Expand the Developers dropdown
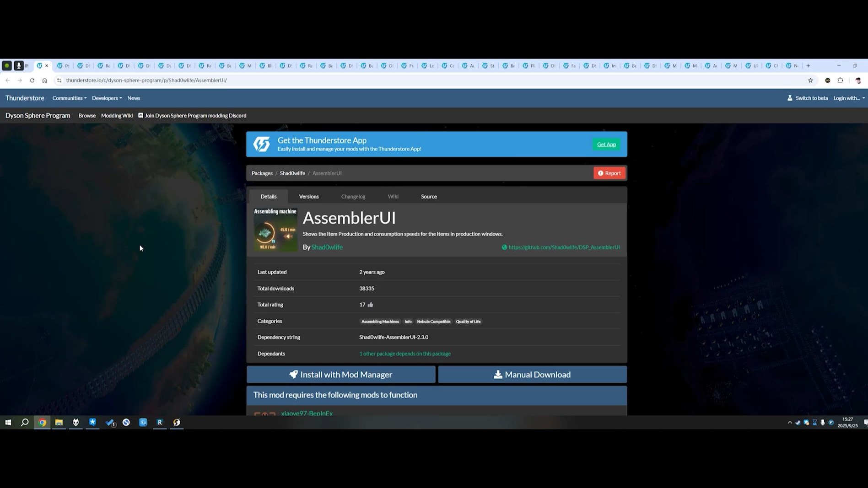The width and height of the screenshot is (868, 488). [107, 98]
